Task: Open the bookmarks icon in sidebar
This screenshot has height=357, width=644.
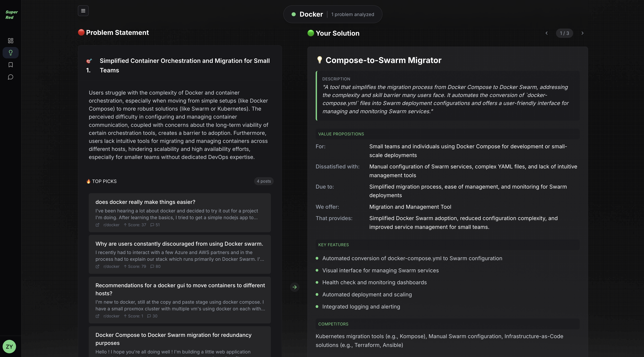Action: click(10, 65)
